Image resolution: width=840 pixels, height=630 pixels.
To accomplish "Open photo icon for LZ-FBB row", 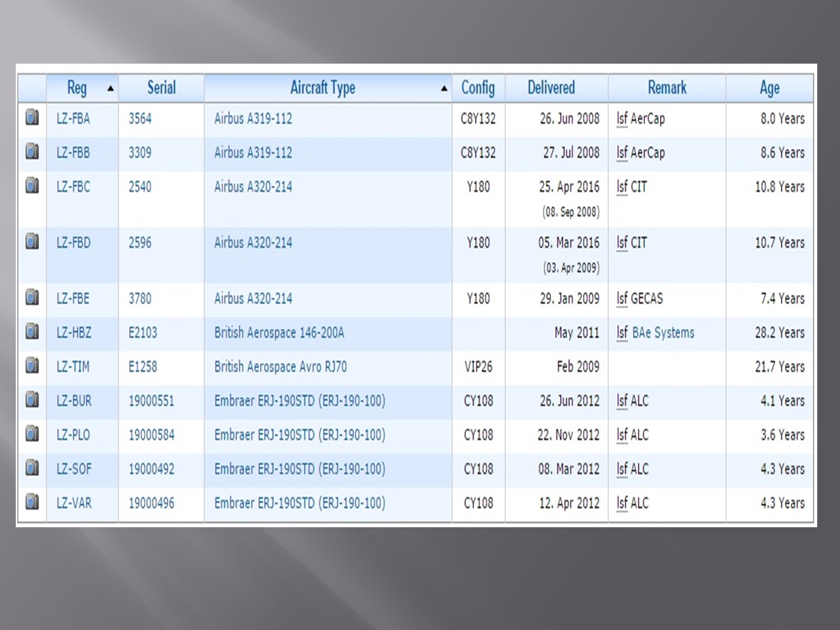I will [32, 152].
